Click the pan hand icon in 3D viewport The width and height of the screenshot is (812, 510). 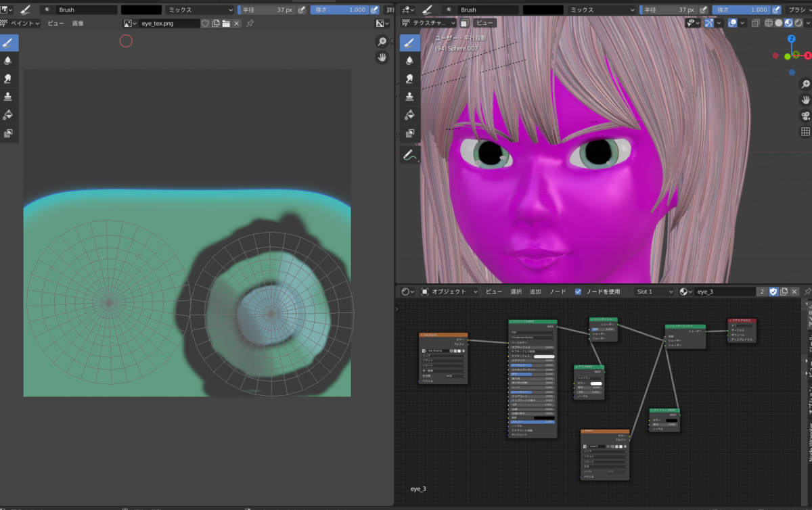click(x=805, y=99)
